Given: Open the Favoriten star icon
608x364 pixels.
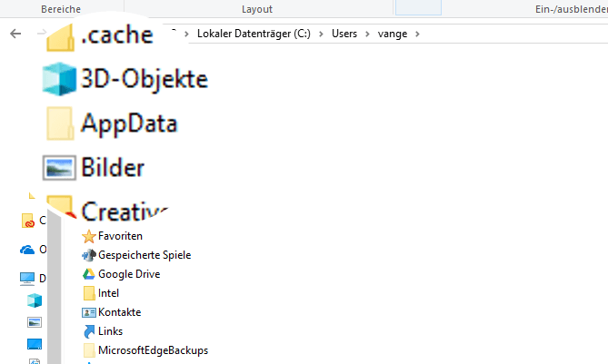Looking at the screenshot, I should (89, 236).
